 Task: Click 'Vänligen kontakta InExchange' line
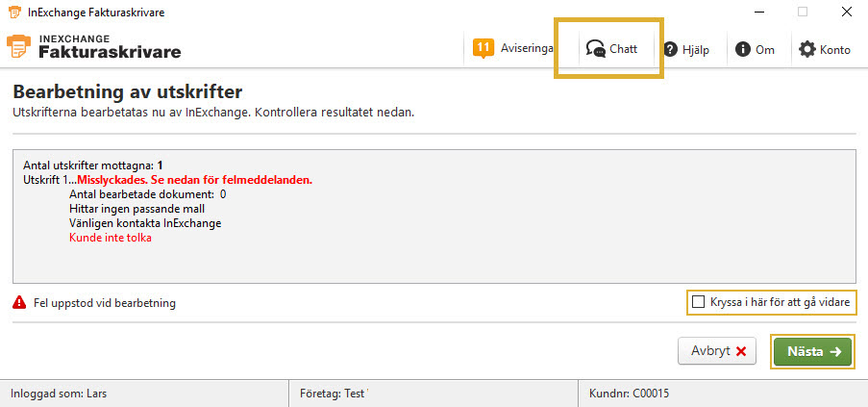[145, 224]
